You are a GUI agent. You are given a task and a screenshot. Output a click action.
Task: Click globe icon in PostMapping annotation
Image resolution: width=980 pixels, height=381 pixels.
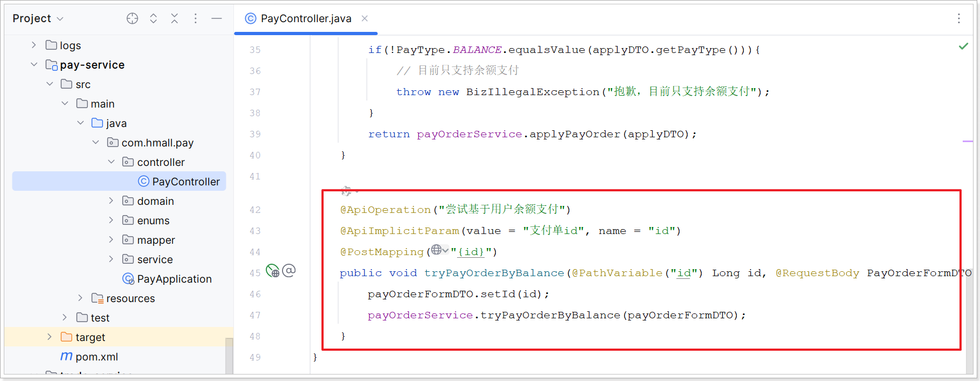437,250
